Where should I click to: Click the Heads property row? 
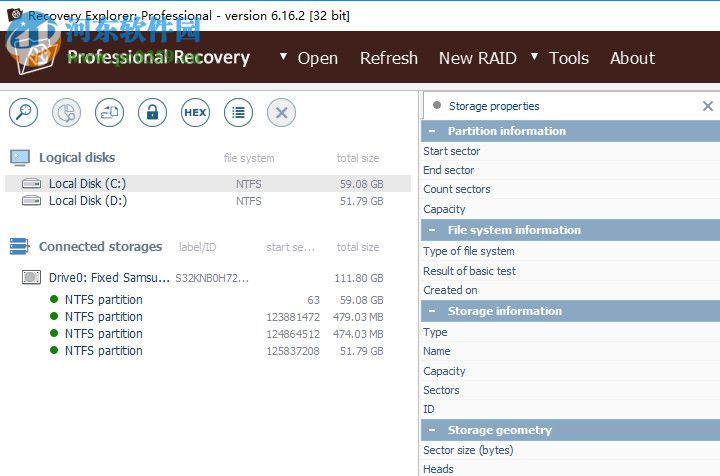pyautogui.click(x=570, y=469)
